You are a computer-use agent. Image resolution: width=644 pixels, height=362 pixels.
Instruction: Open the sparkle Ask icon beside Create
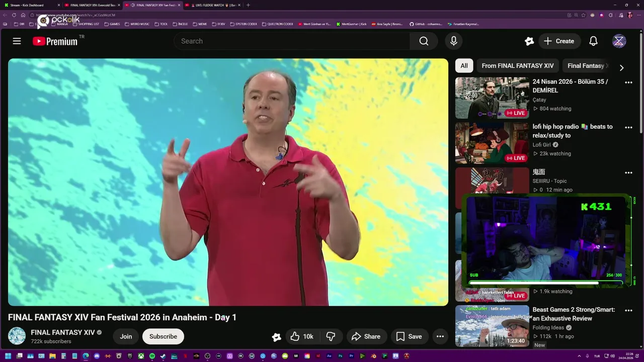[529, 41]
